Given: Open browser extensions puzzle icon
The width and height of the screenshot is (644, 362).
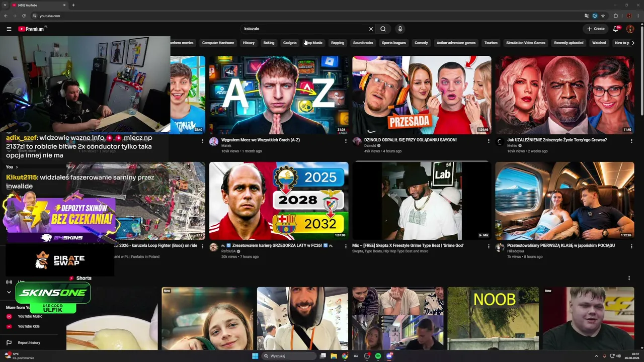Looking at the screenshot, I should pos(615,16).
